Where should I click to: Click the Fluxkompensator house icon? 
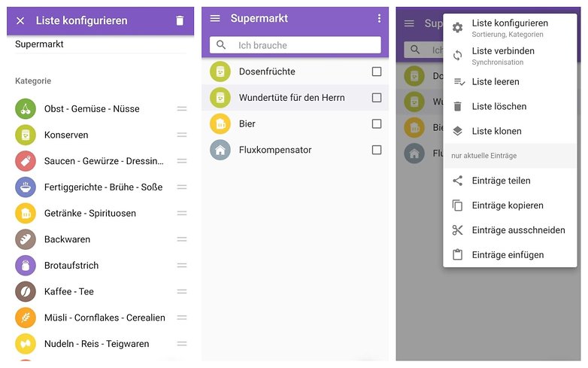(220, 150)
